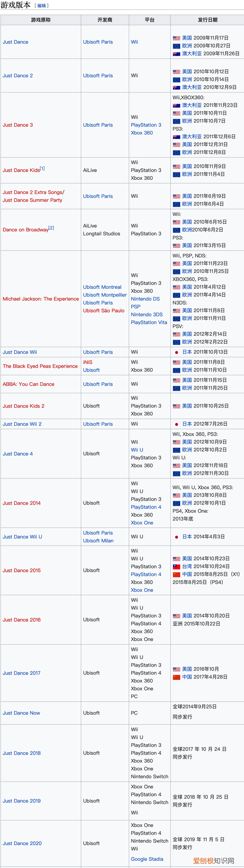Open the iNiS developer link
Image resolution: width=244 pixels, height=868 pixels.
[x=88, y=362]
